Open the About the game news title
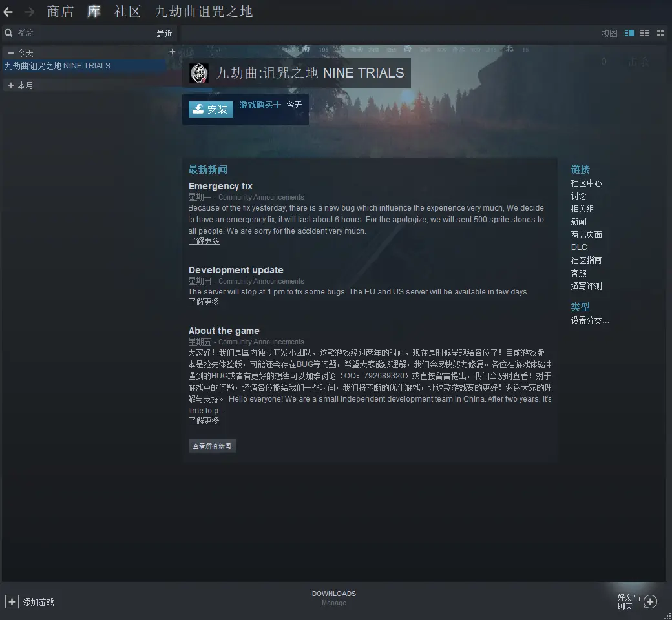This screenshot has width=672, height=620. 224,331
